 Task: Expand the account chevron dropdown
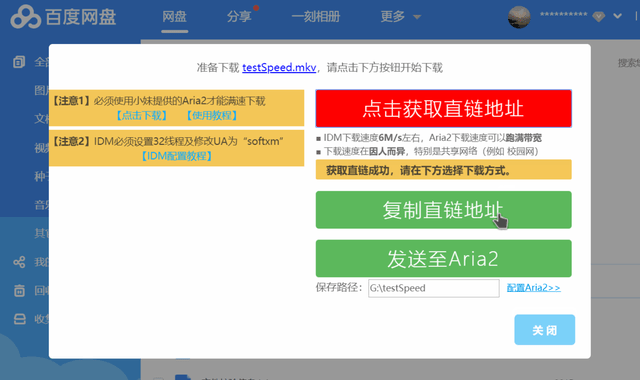tap(617, 16)
